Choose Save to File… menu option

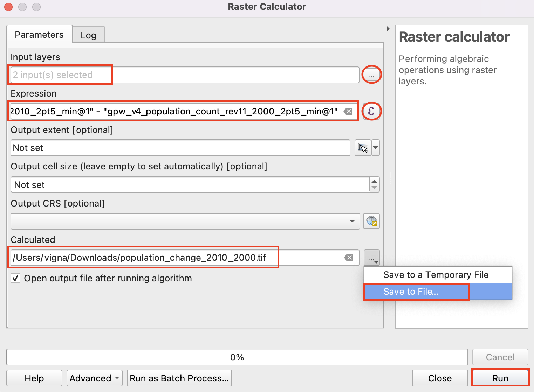click(411, 292)
